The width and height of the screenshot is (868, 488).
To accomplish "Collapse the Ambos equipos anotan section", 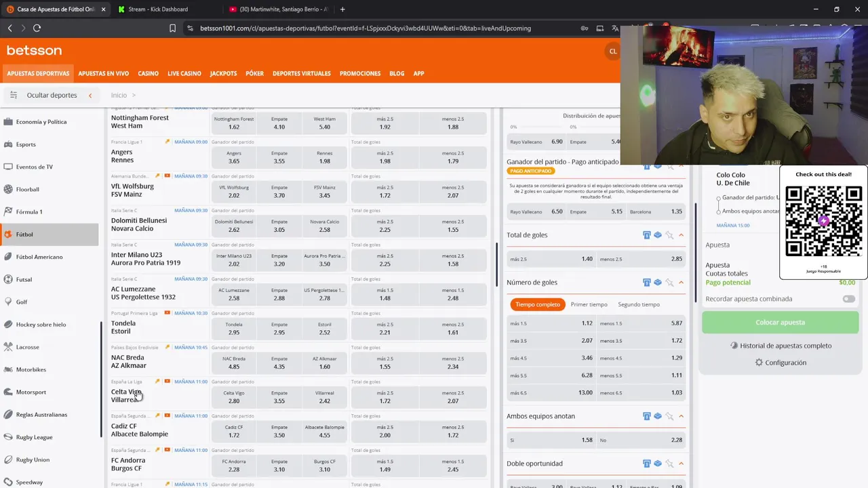I will (x=681, y=416).
